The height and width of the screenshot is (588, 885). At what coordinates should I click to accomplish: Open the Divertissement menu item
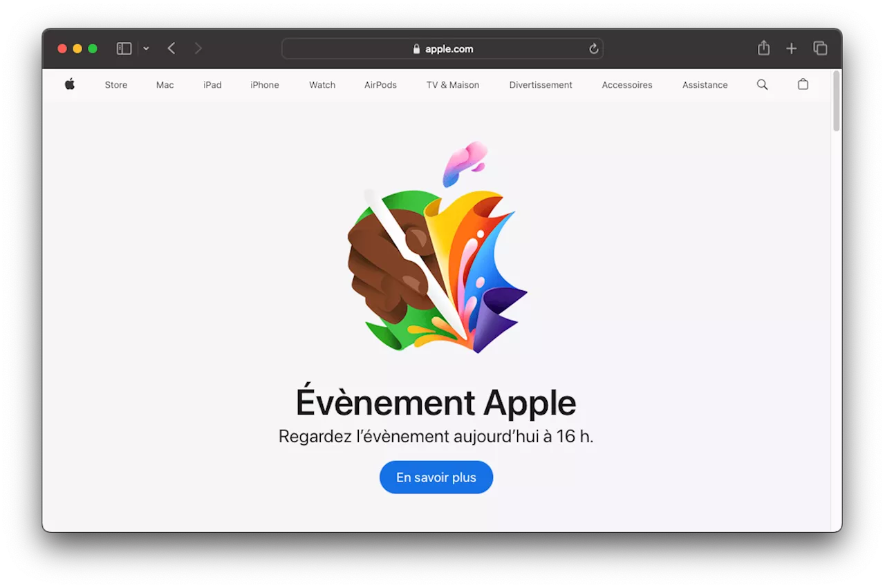click(x=541, y=85)
